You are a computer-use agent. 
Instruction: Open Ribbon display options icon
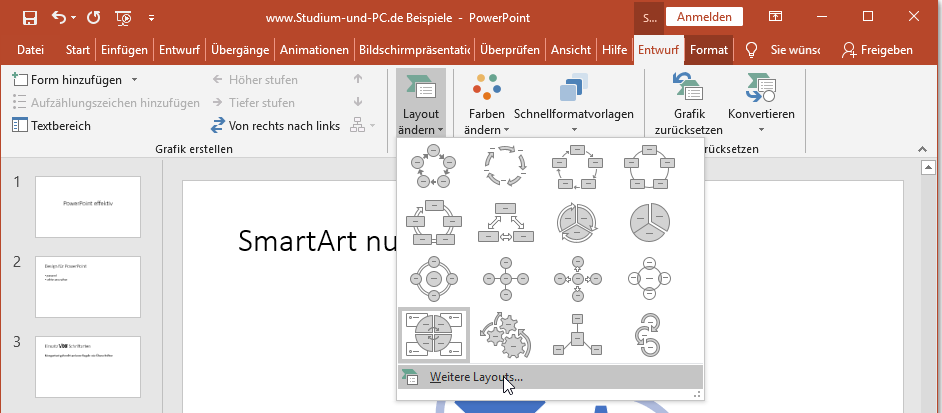776,17
